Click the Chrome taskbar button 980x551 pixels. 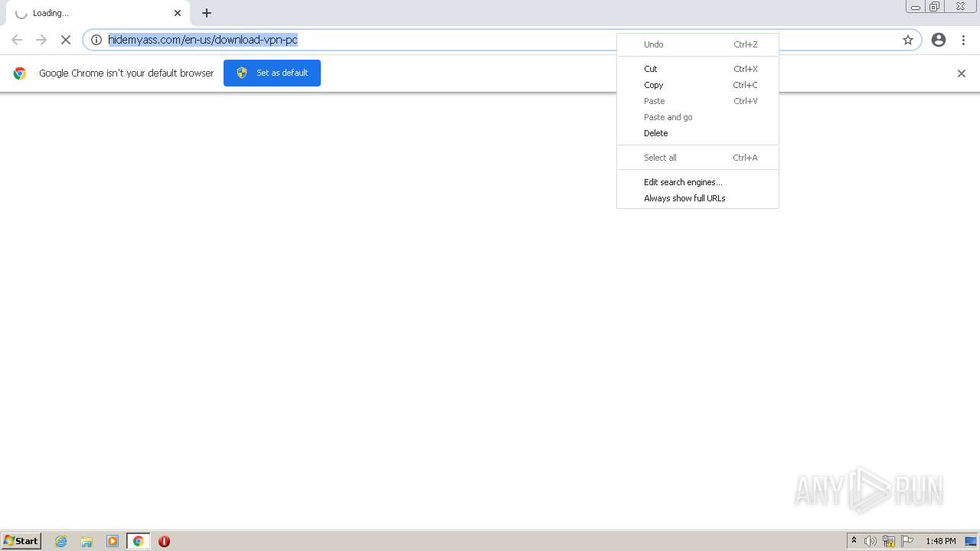point(138,541)
